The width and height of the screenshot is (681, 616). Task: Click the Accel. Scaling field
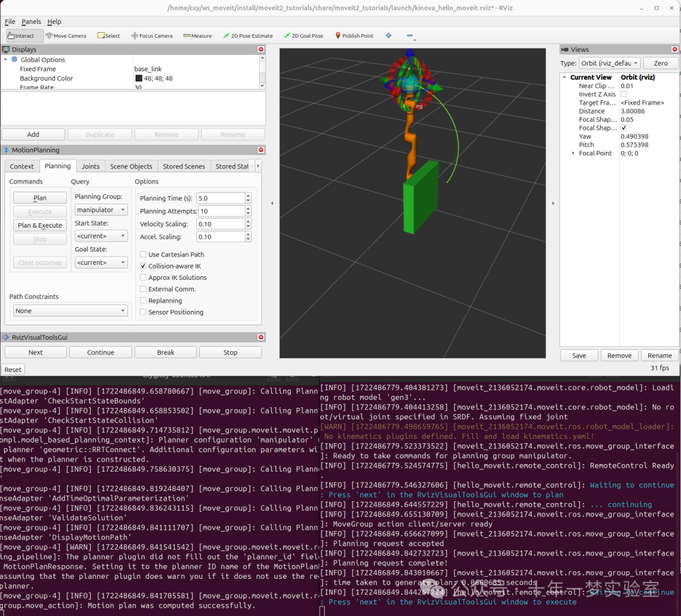click(221, 237)
